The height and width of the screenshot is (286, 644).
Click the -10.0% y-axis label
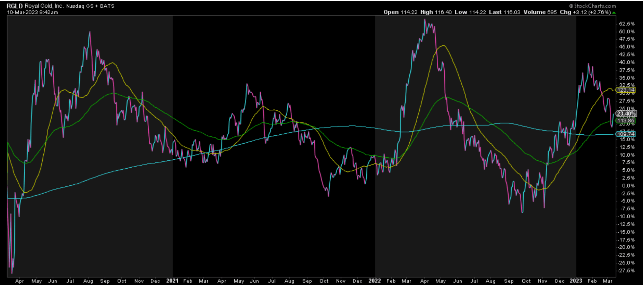coord(627,216)
